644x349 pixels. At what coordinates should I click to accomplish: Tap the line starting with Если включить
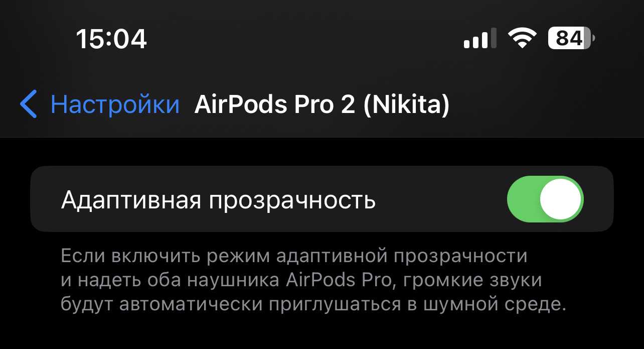point(294,256)
